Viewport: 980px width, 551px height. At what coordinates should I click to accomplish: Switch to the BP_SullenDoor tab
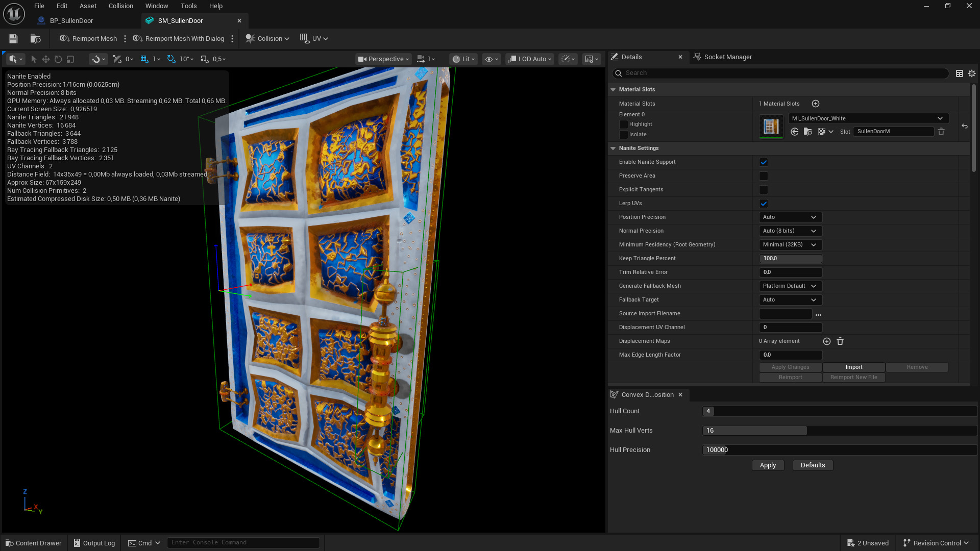click(71, 20)
